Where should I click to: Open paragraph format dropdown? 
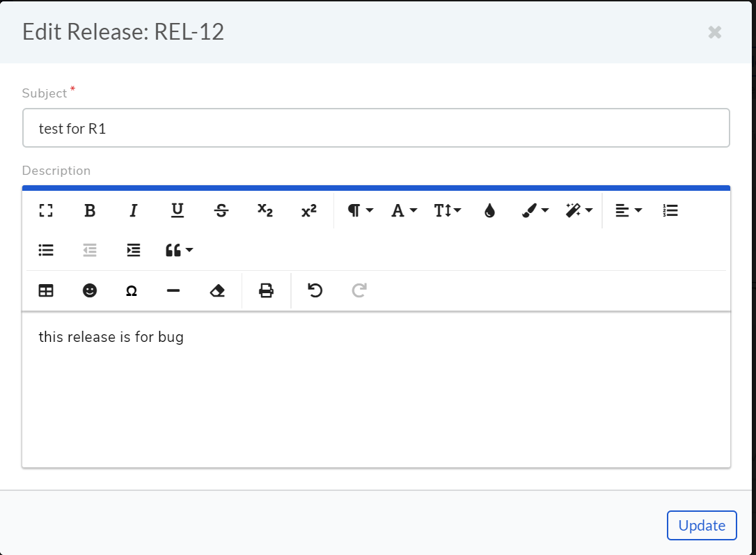(360, 211)
